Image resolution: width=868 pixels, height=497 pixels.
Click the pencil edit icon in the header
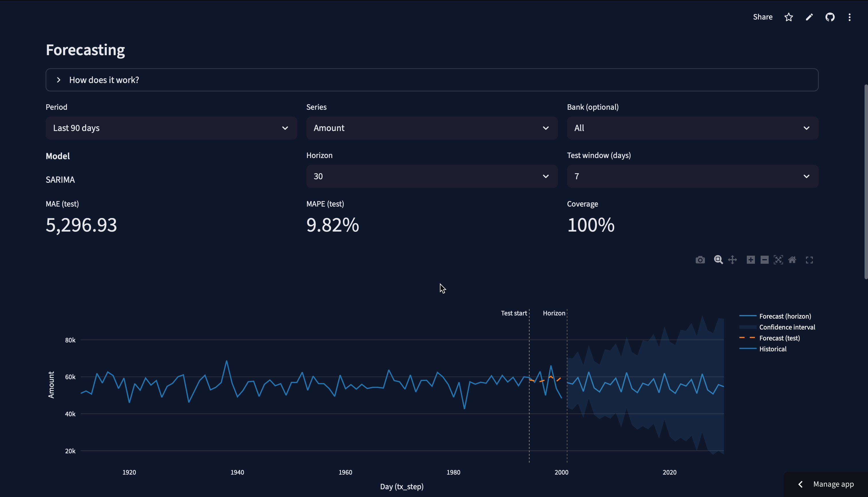pos(809,17)
